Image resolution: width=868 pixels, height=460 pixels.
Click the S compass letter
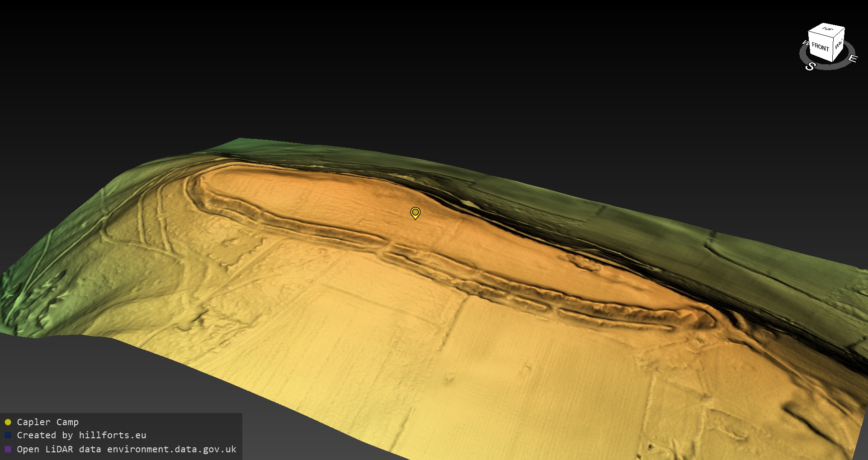click(x=810, y=66)
